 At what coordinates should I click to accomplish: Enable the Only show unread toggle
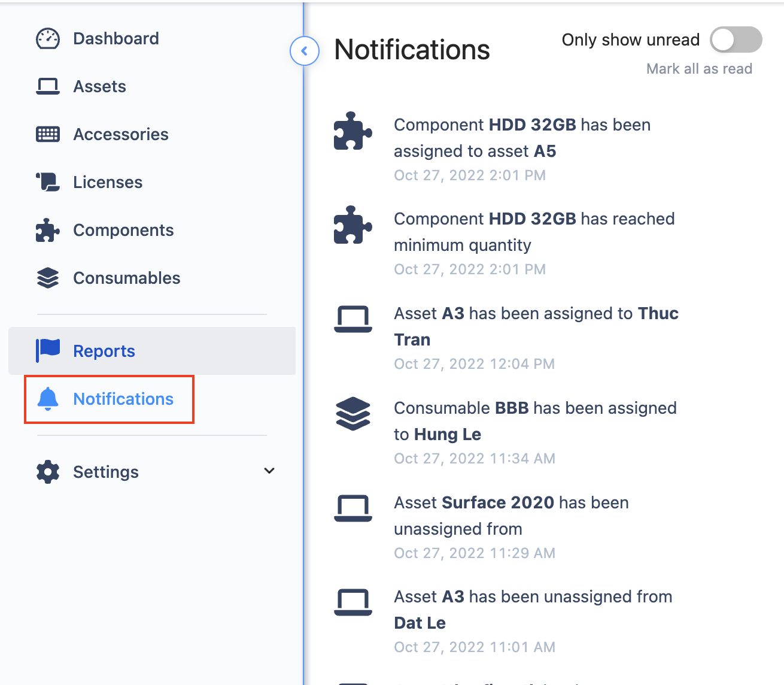[736, 40]
